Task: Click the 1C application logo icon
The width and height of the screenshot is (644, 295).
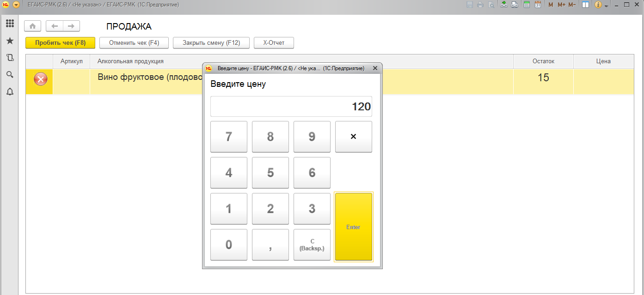Action: (x=6, y=5)
